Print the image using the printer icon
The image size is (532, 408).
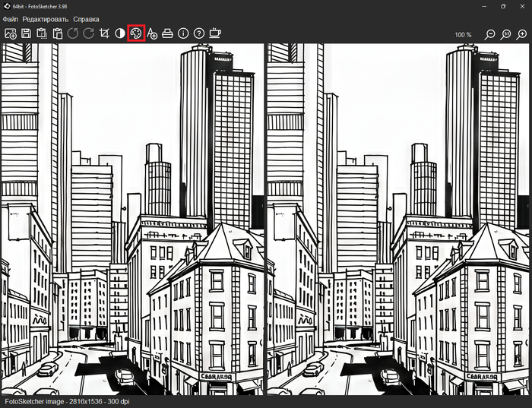[167, 33]
